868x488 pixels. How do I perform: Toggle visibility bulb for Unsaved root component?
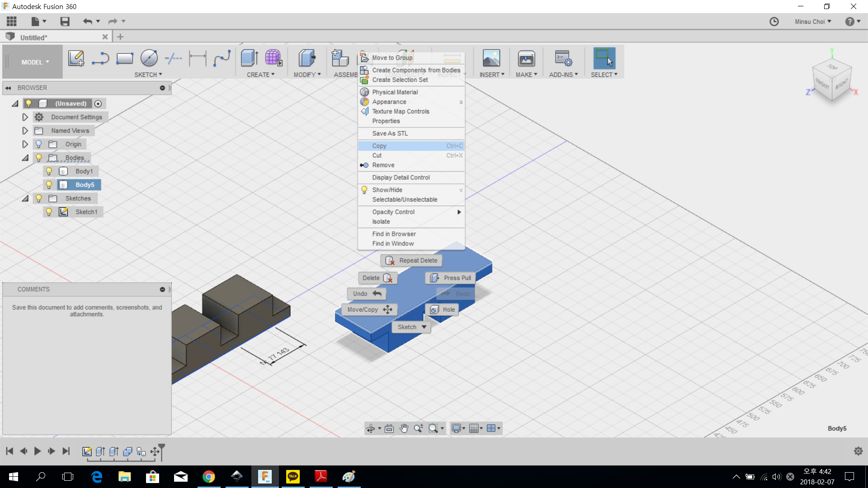coord(28,103)
